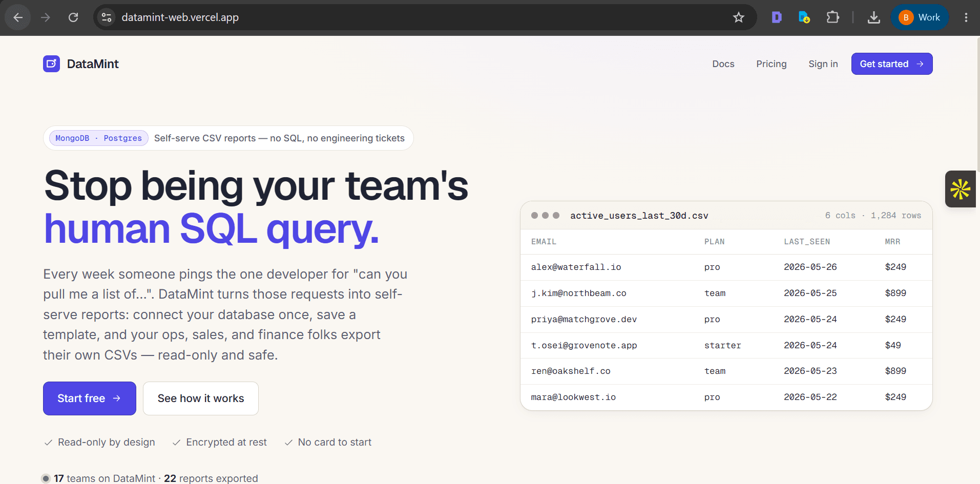Click the MRR column header

[892, 242]
